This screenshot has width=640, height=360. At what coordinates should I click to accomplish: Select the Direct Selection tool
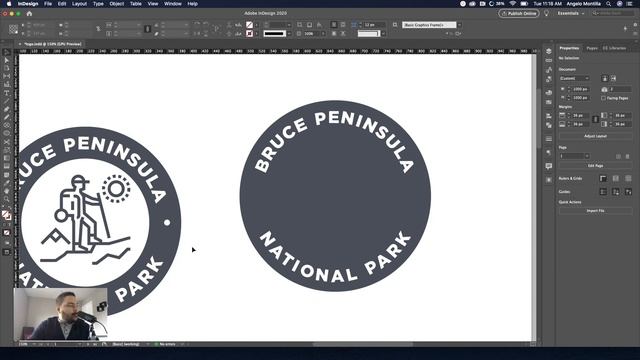click(7, 60)
